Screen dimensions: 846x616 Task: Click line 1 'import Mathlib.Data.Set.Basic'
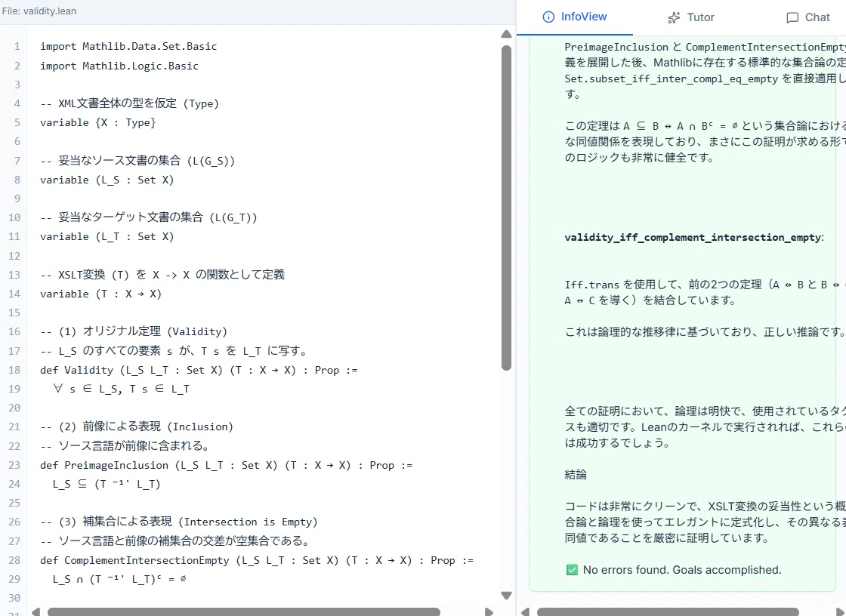(128, 46)
